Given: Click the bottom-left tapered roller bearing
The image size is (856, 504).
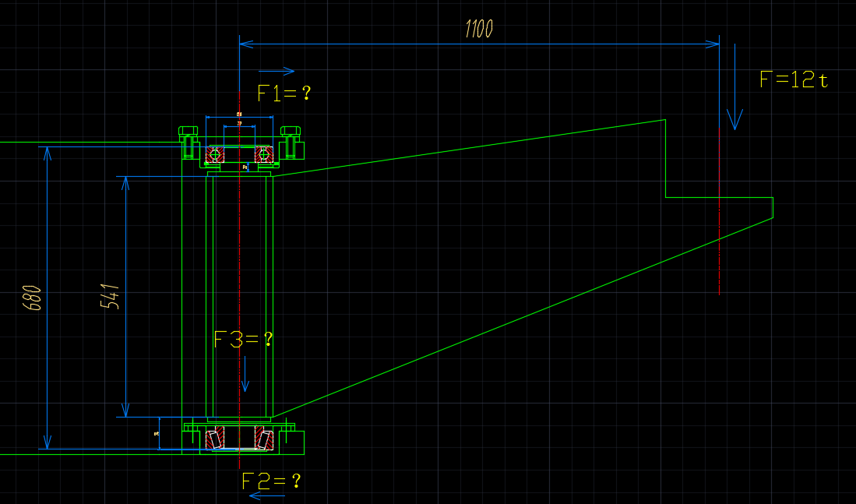Looking at the screenshot, I should (x=215, y=439).
